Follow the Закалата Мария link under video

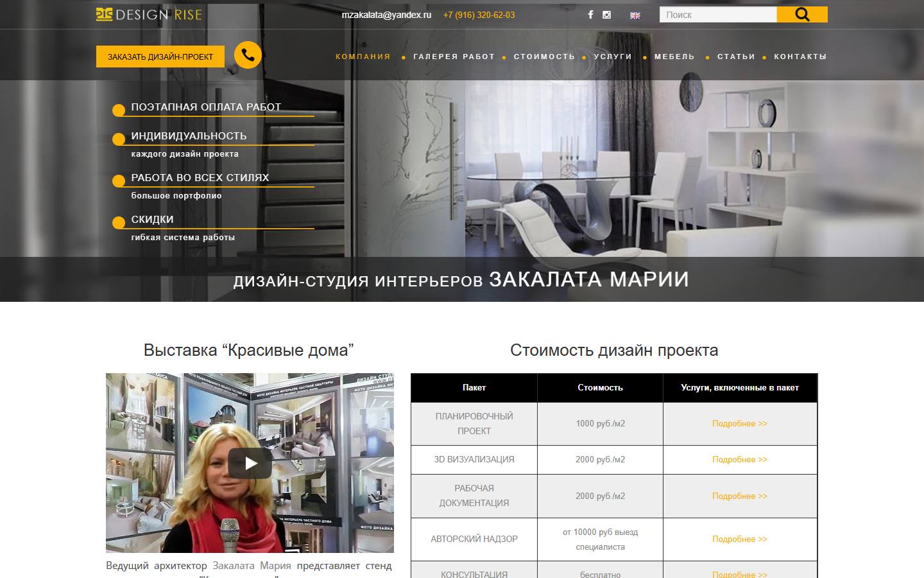(252, 566)
